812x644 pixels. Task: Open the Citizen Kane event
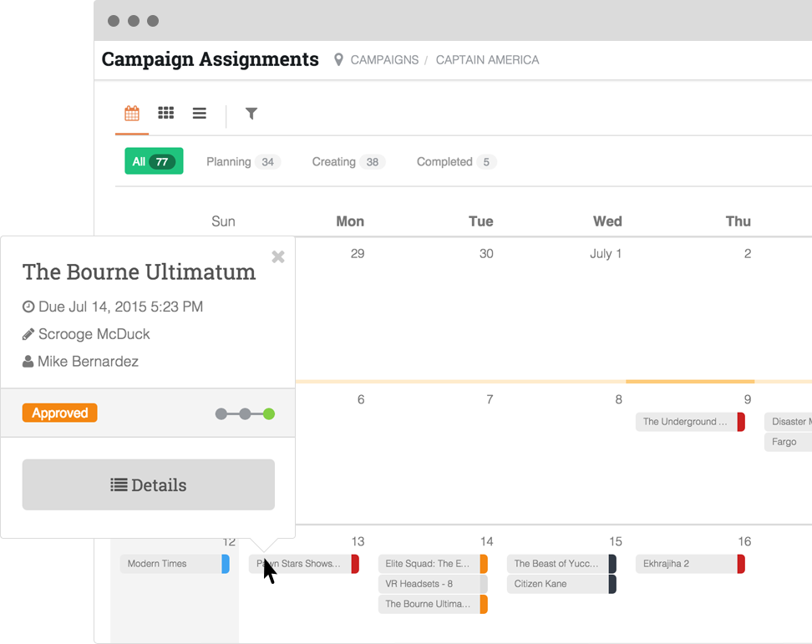pos(557,584)
